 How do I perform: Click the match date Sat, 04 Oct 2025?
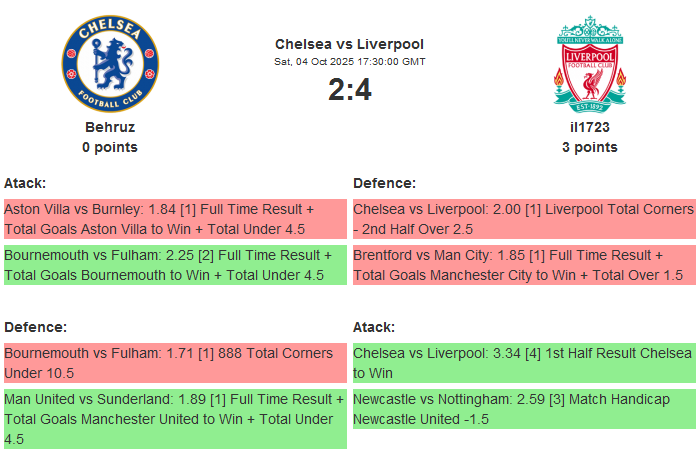pos(349,62)
